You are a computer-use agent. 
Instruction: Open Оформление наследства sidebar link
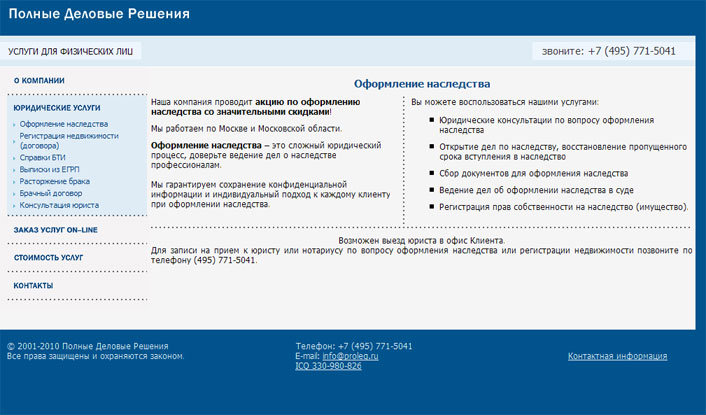[x=63, y=124]
